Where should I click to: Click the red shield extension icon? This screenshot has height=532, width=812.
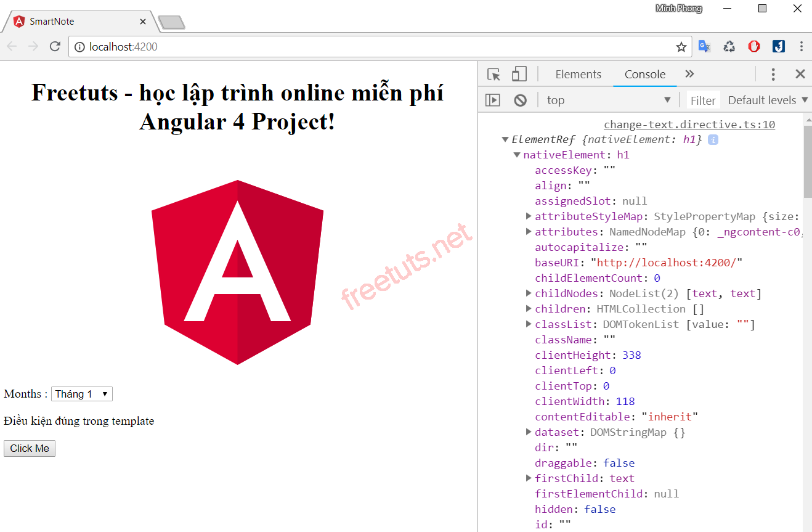tap(754, 47)
